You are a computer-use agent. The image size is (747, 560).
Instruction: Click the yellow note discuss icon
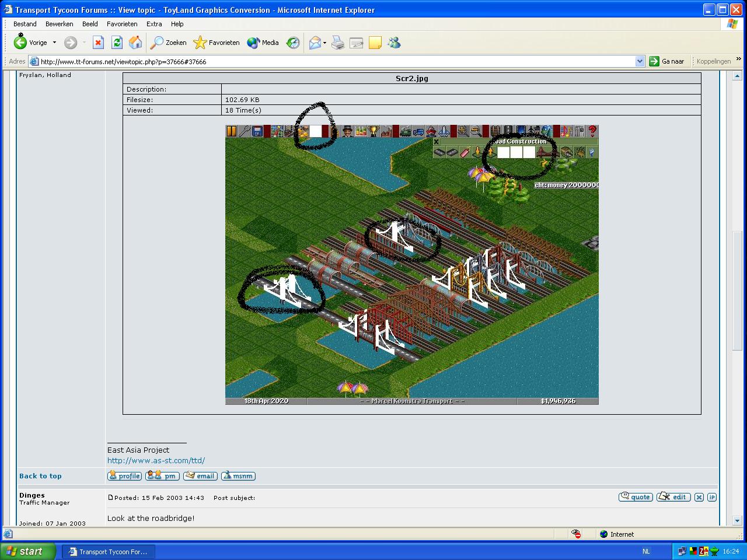coord(375,43)
